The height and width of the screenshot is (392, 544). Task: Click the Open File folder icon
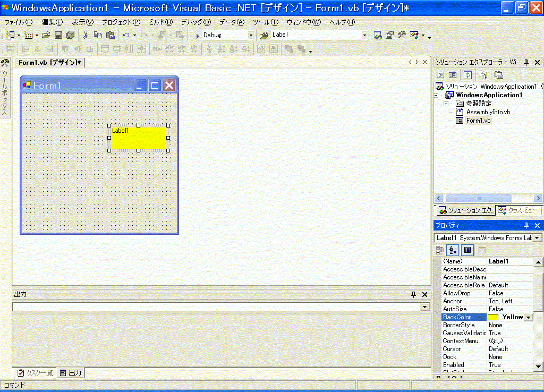pos(46,35)
